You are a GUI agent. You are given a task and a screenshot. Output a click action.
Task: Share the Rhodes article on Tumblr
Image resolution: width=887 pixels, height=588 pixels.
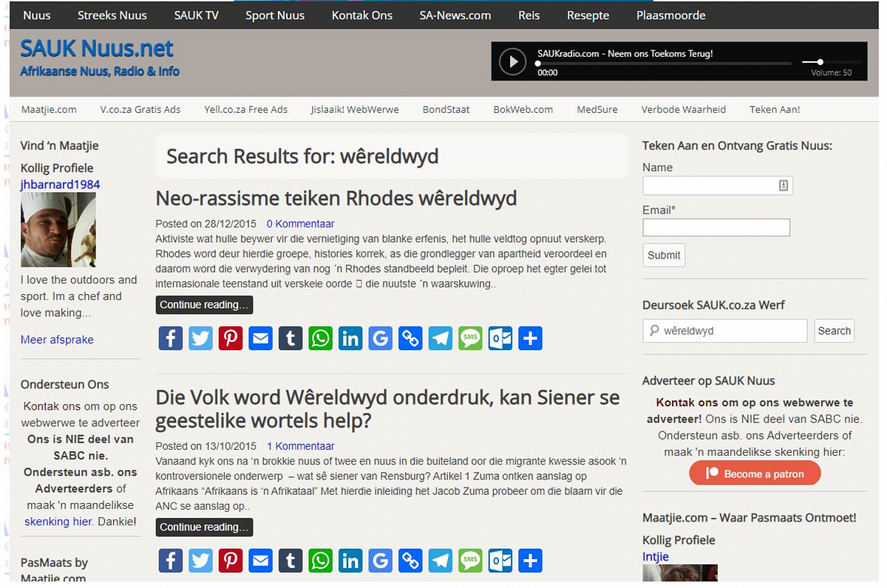pyautogui.click(x=290, y=338)
